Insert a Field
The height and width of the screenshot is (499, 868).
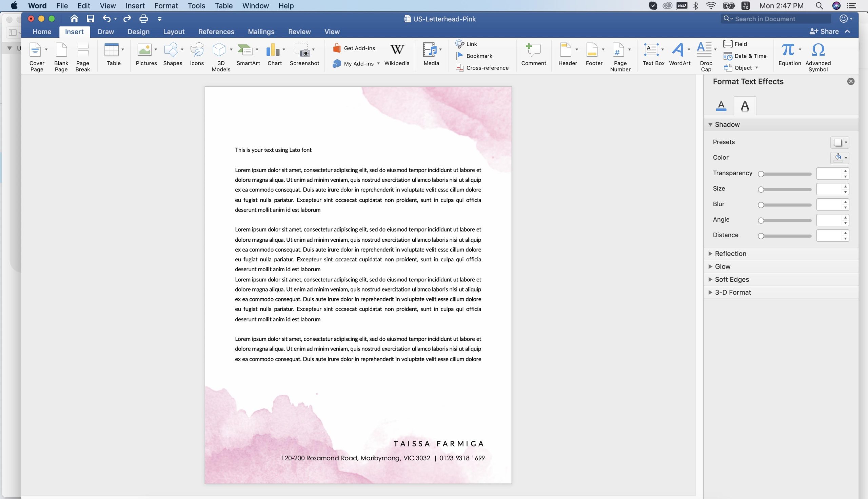click(x=735, y=44)
